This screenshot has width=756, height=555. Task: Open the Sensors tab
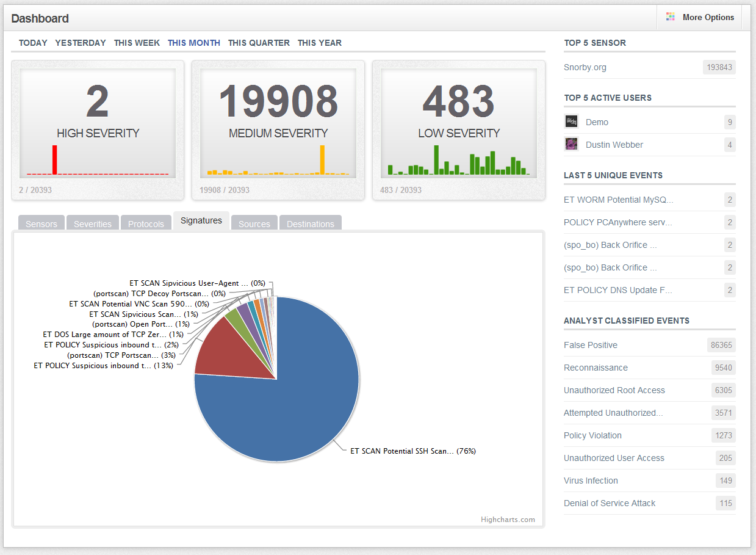(x=41, y=223)
